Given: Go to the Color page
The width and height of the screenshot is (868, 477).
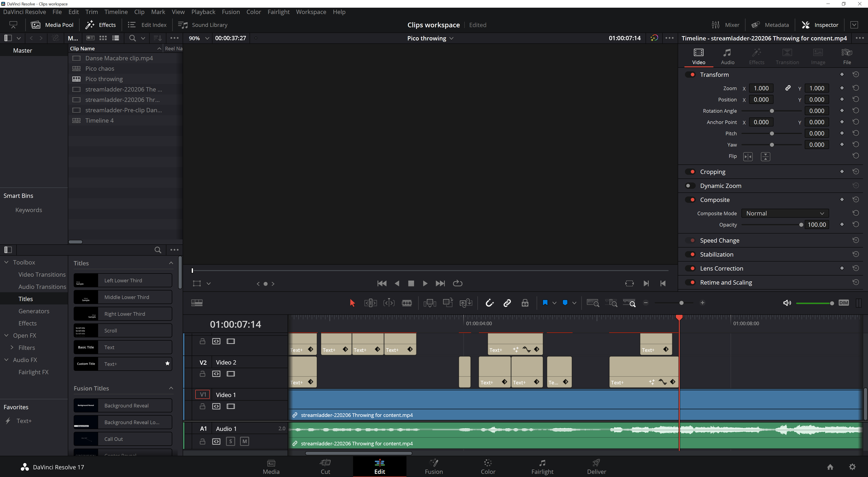Looking at the screenshot, I should tap(488, 467).
